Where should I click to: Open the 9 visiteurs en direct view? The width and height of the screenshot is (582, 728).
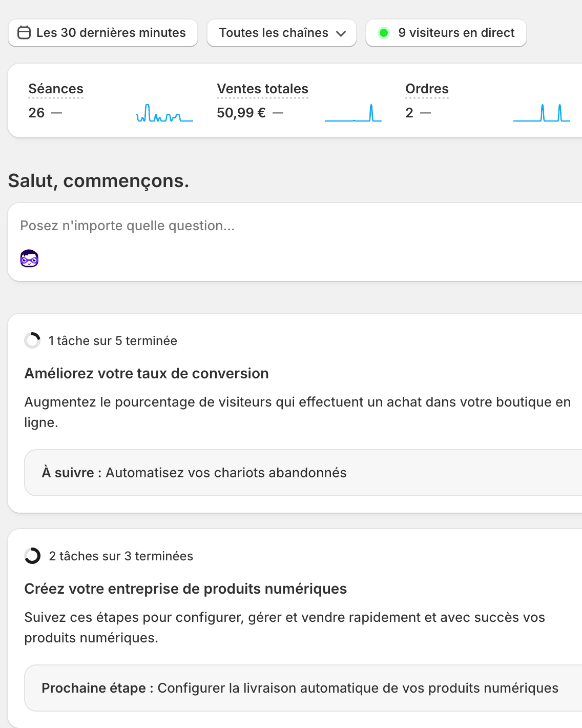(456, 33)
